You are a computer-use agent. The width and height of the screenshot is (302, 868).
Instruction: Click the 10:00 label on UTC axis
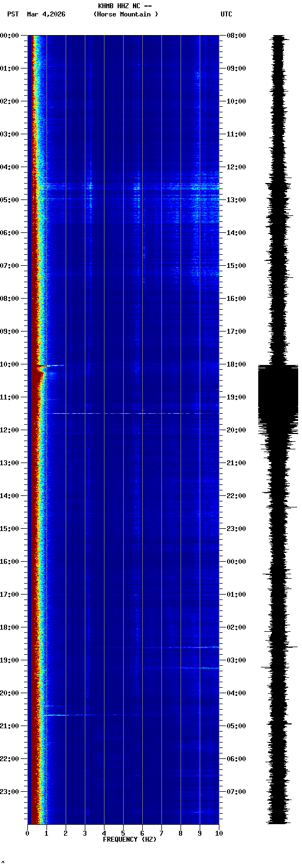pos(236,101)
